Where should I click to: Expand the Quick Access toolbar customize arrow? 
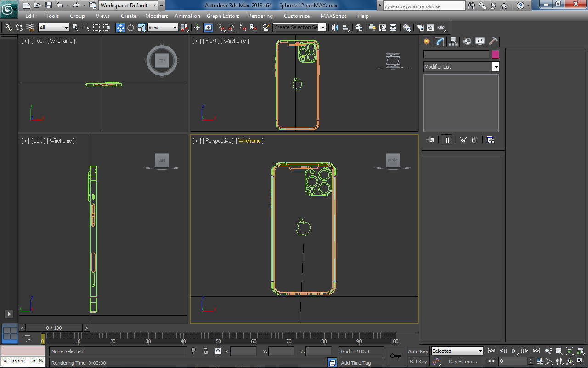click(161, 6)
